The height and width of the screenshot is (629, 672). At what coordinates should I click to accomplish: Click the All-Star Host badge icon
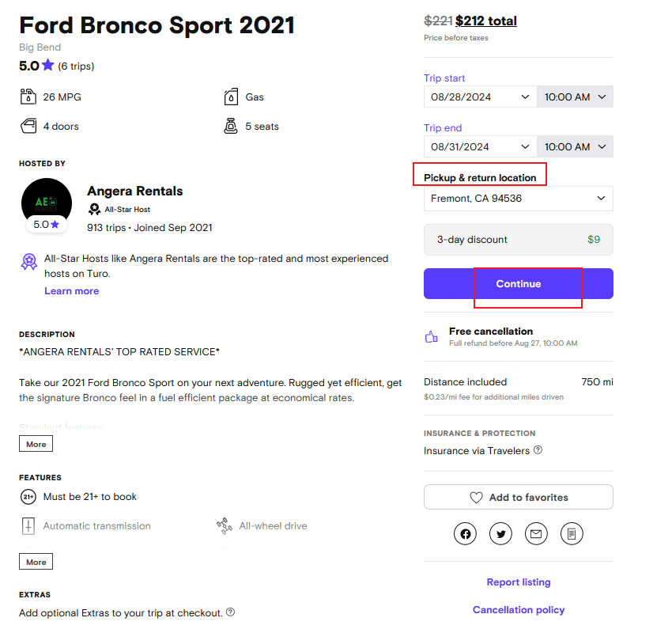pyautogui.click(x=94, y=210)
